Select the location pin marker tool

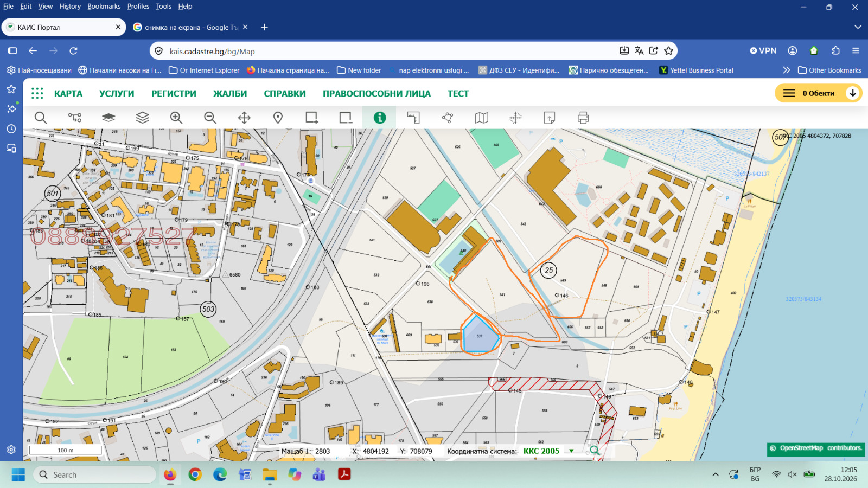[x=278, y=118]
